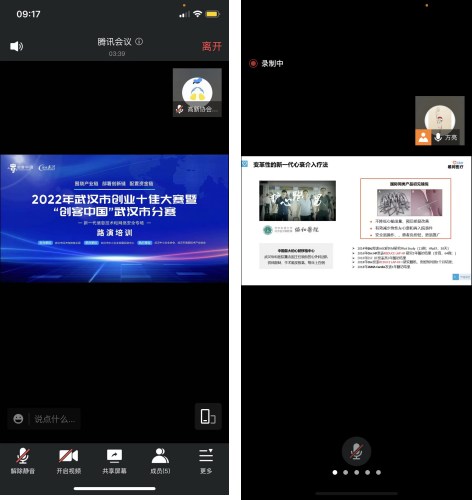Viewport: 472px width, 500px height.
Task: Toggle the speaker audio icon
Action: (16, 46)
